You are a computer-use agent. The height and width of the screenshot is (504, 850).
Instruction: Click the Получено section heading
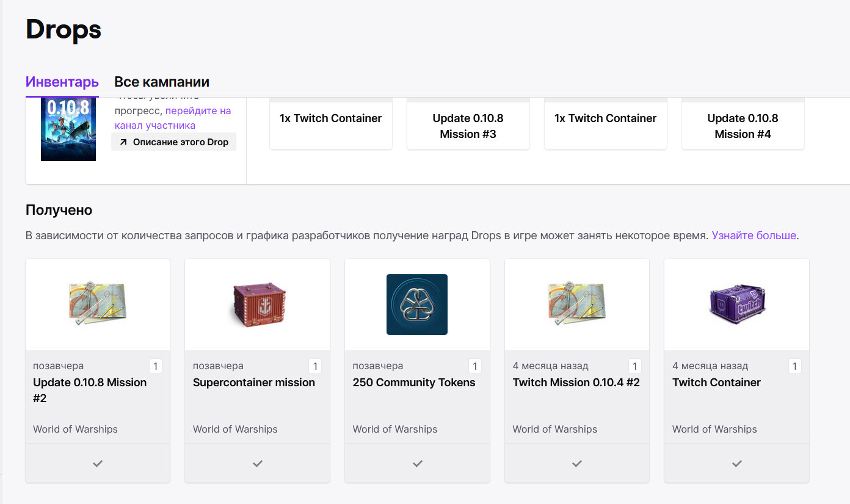(59, 210)
